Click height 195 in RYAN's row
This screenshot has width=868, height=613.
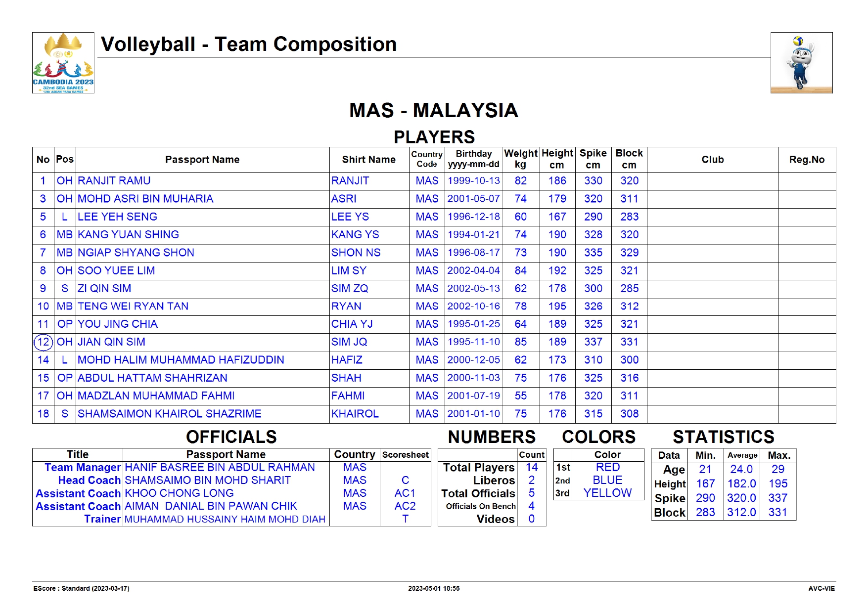(x=557, y=306)
